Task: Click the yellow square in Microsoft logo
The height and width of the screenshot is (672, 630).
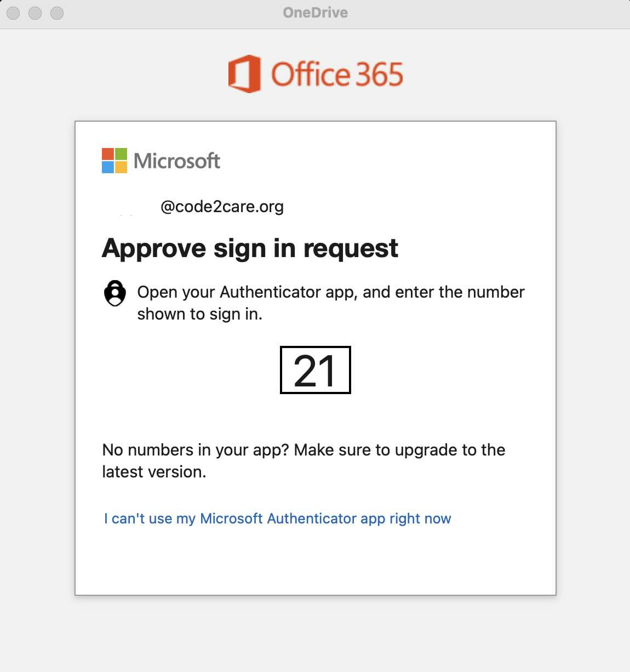Action: 121,167
